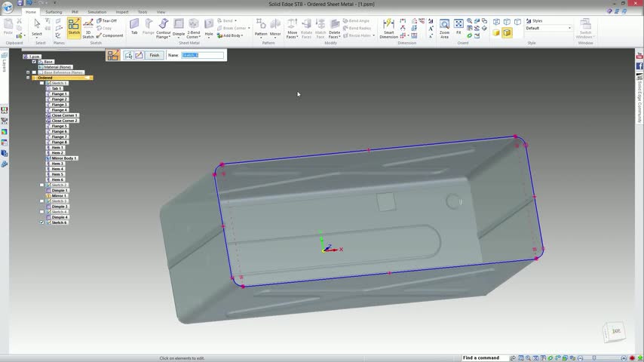This screenshot has width=644, height=362.
Task: Click the Finish button
Action: 155,55
